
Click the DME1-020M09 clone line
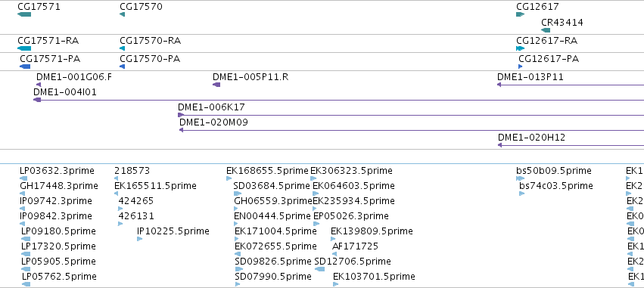click(x=412, y=131)
